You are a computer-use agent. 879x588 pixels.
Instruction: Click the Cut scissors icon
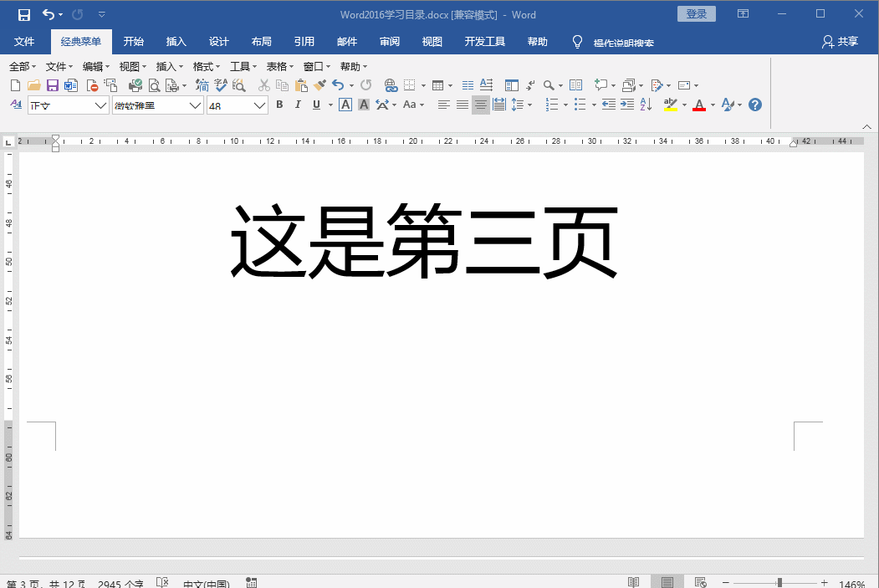point(264,85)
